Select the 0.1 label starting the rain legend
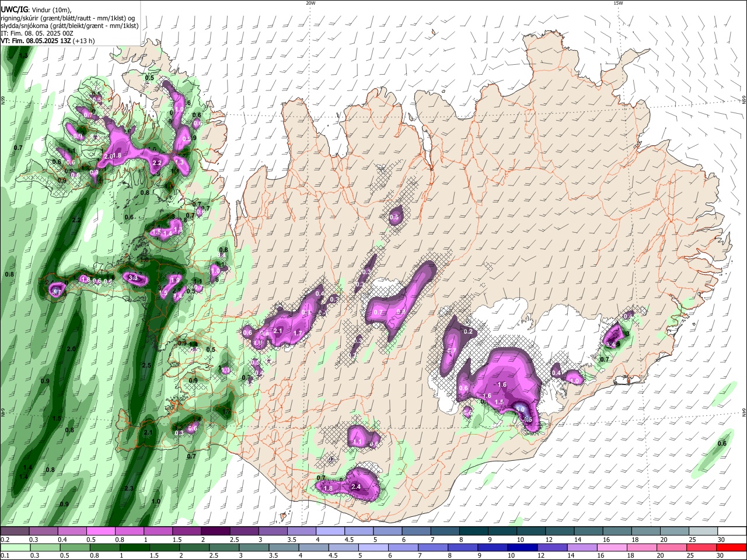Viewport: 747px width, 560px height. [x=5, y=555]
